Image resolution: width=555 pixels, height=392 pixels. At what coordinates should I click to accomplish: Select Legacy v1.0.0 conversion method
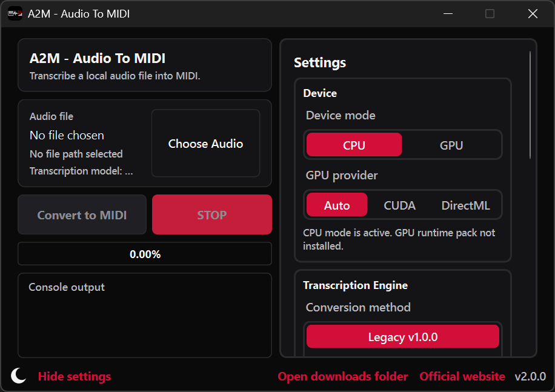[402, 336]
